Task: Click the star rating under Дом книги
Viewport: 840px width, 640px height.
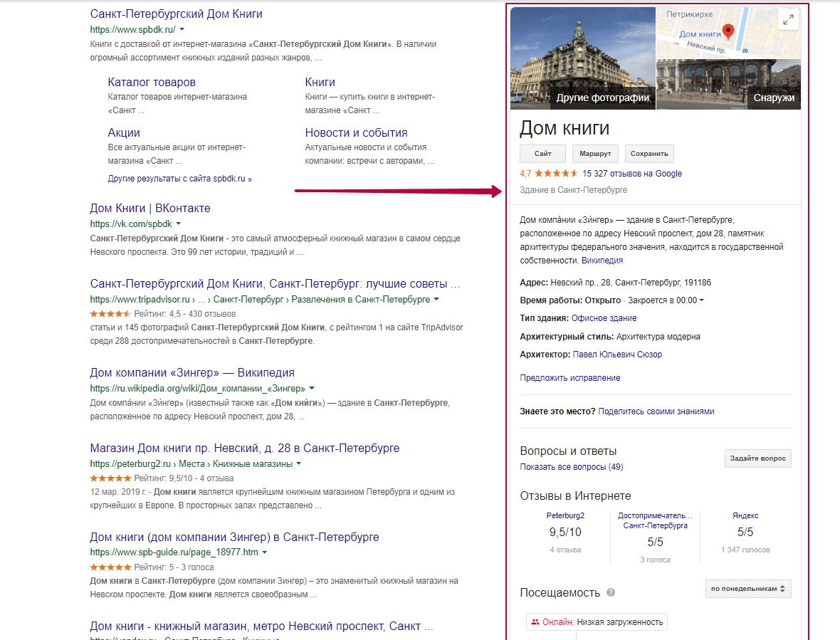Action: pyautogui.click(x=556, y=174)
